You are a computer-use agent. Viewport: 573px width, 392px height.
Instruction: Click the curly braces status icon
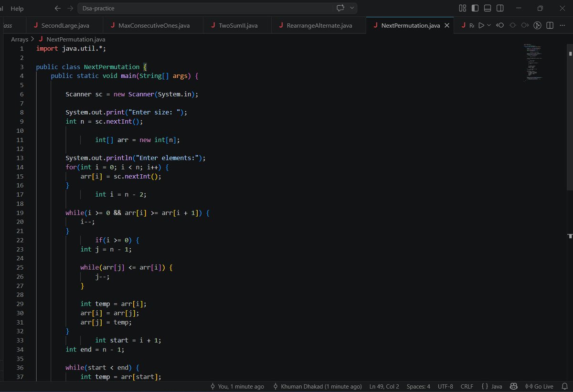point(485,387)
